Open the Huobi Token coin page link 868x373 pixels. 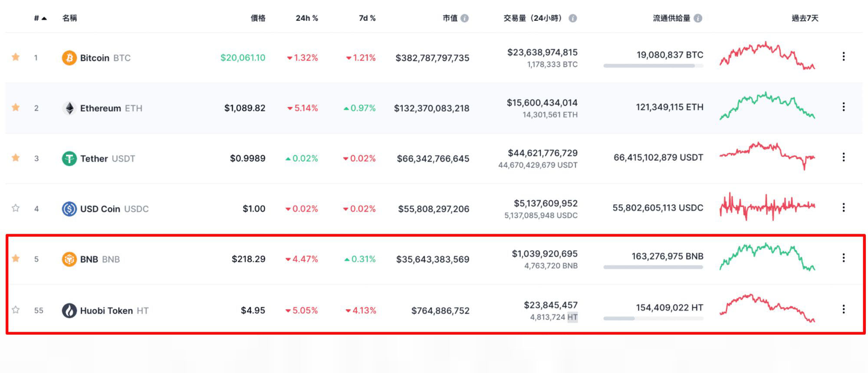click(x=114, y=311)
